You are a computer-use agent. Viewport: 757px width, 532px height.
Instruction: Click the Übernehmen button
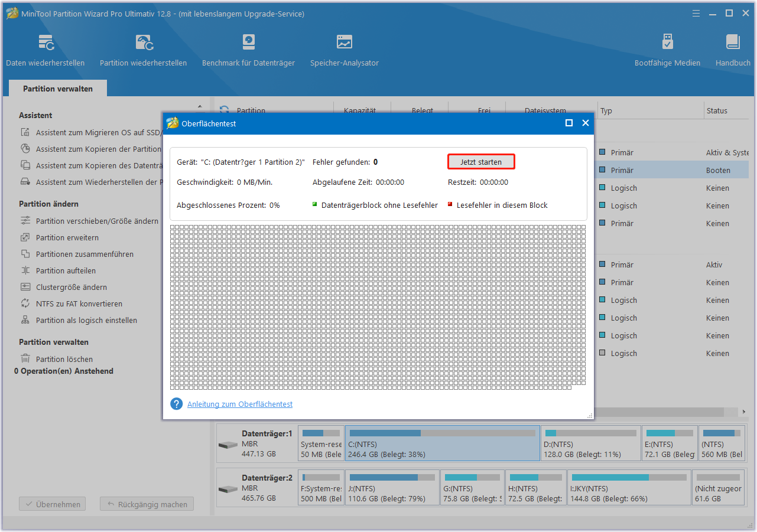[x=52, y=504]
